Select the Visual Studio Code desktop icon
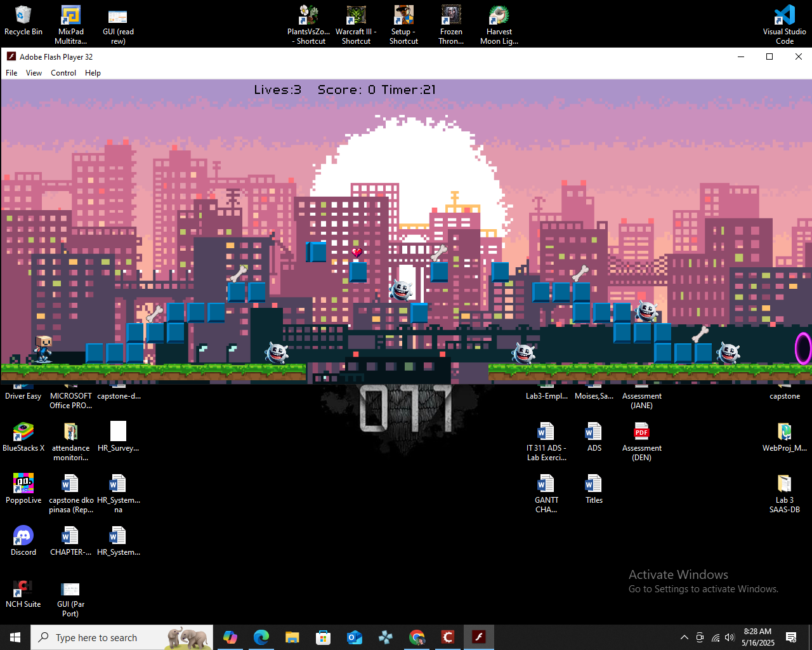812x650 pixels. (785, 25)
